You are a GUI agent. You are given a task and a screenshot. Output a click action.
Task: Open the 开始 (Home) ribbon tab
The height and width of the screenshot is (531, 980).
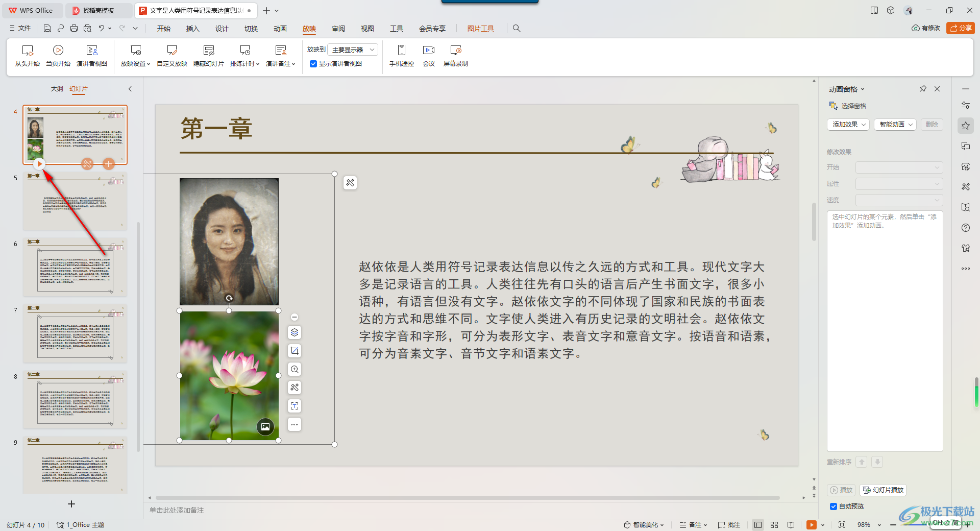click(x=164, y=29)
